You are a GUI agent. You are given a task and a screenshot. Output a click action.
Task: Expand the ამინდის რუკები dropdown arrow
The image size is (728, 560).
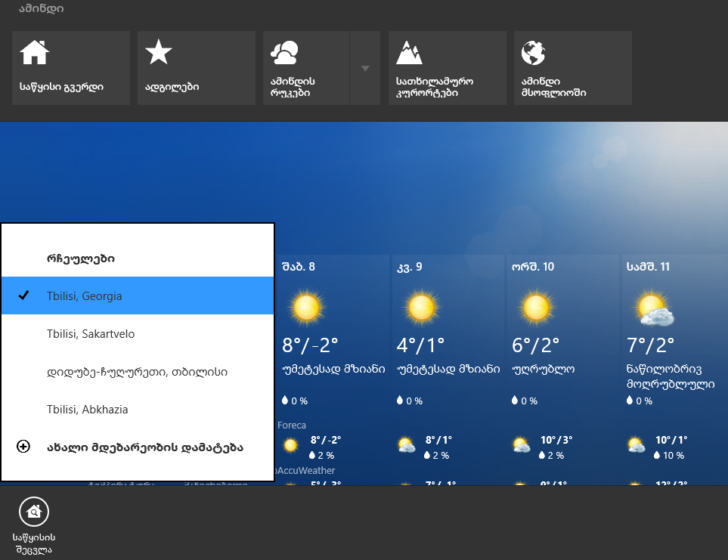click(365, 68)
